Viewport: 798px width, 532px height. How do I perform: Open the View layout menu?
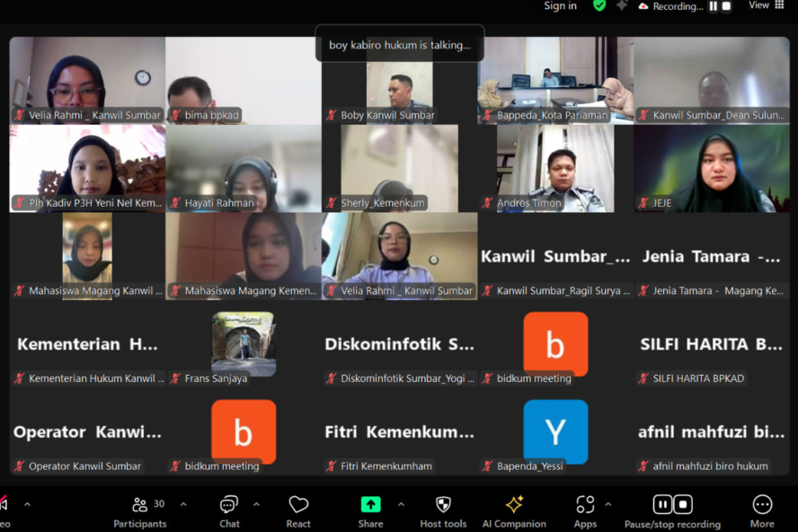(x=766, y=5)
